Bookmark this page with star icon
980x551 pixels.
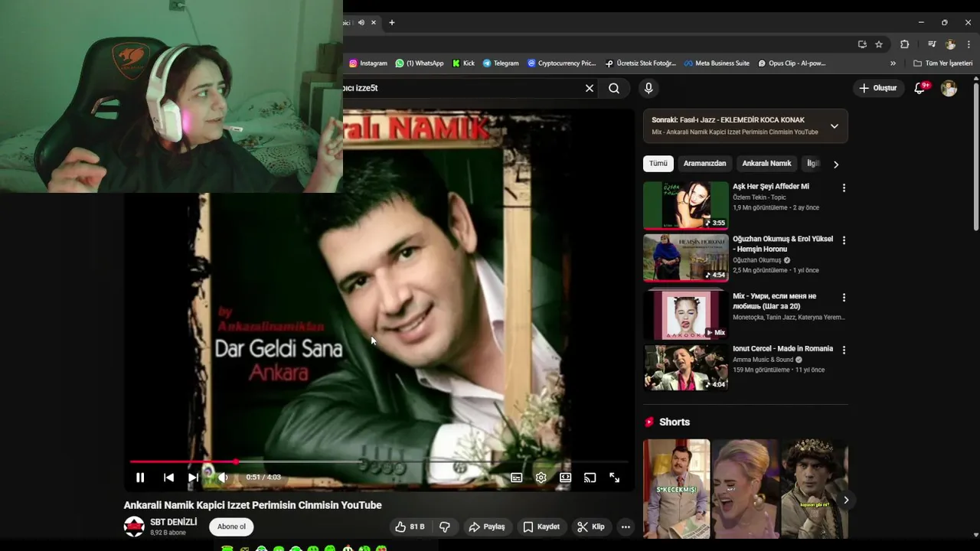pos(879,44)
